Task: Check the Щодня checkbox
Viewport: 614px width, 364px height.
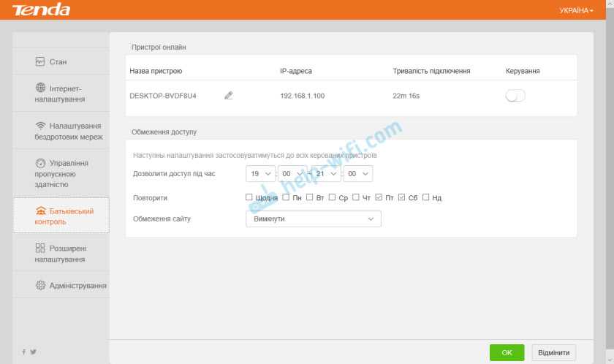Action: point(249,197)
